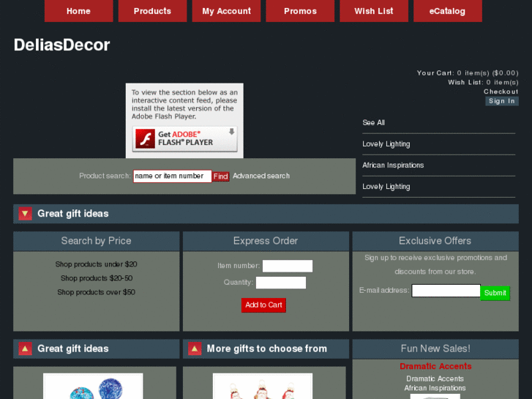Screen dimensions: 532x399
Task: Go to My Account tab
Action: tap(226, 11)
